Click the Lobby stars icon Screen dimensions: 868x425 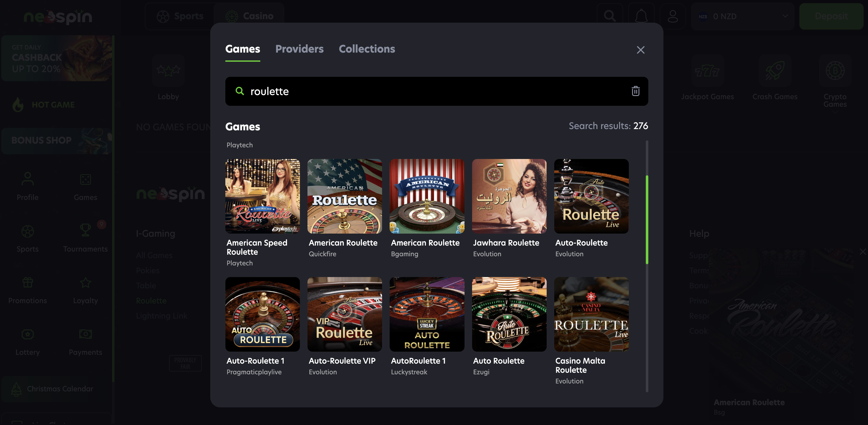(168, 71)
